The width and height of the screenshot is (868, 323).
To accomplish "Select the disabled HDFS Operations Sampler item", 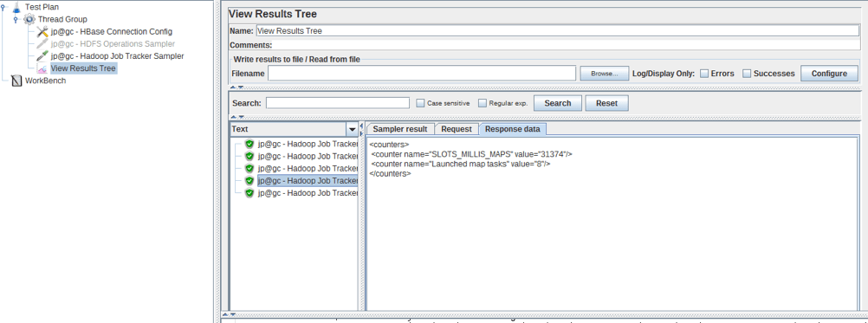I will point(113,44).
